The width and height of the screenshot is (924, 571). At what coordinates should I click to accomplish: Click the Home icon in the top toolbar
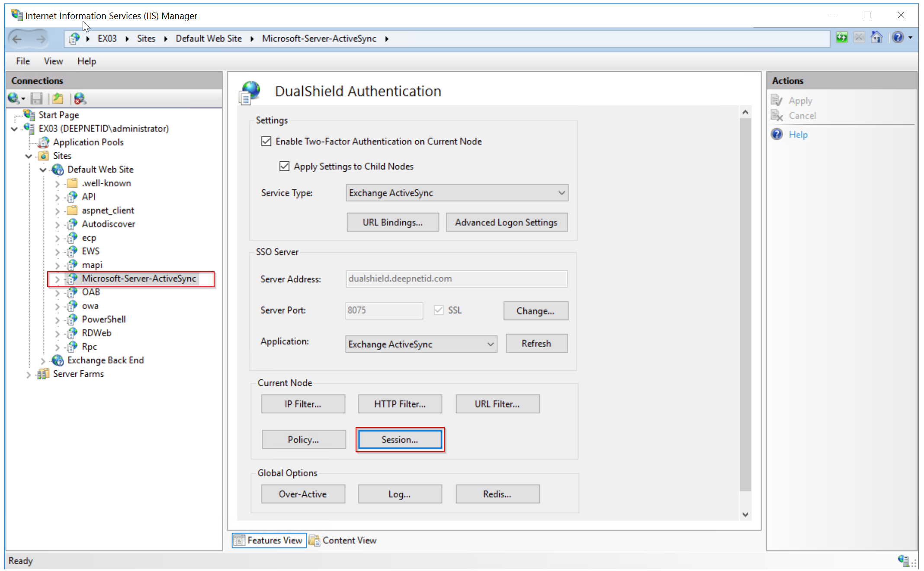coord(876,38)
